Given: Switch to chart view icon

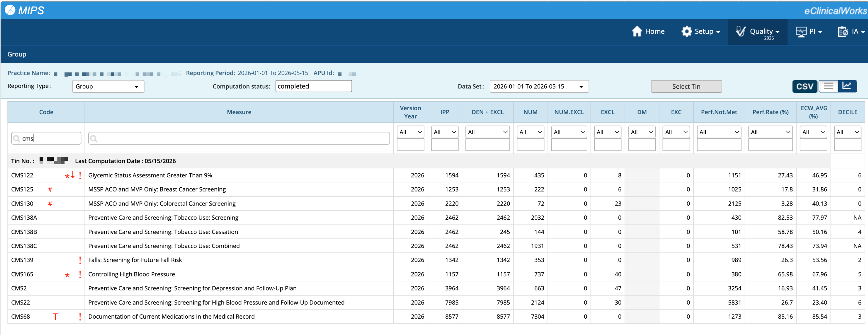Looking at the screenshot, I should coord(847,86).
